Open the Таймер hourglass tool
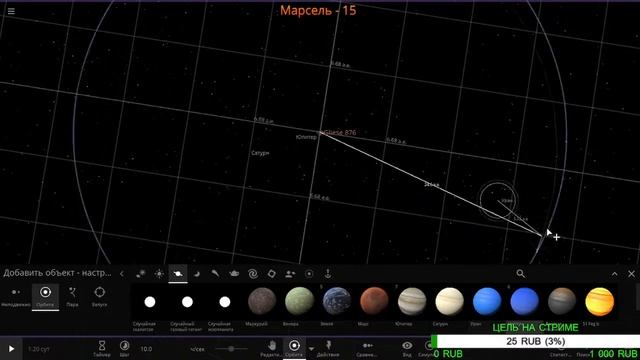The width and height of the screenshot is (640, 360). [x=102, y=349]
